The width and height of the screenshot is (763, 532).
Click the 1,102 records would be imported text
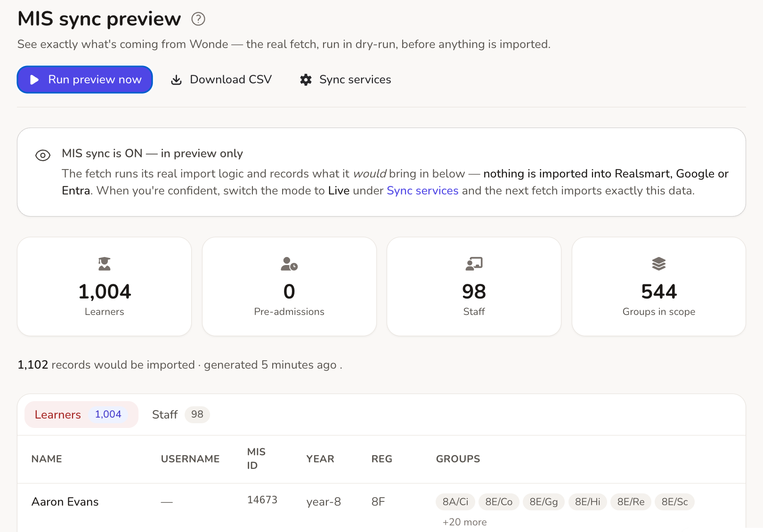click(106, 365)
